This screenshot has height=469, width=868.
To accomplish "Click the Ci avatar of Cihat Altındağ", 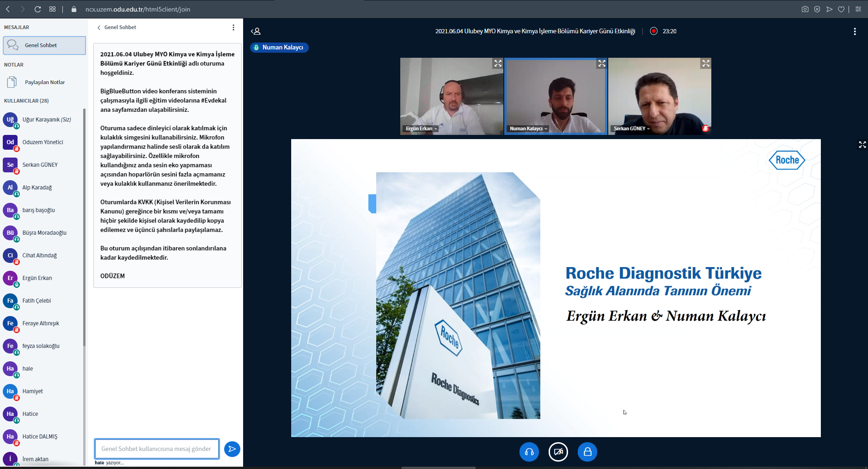I will tap(10, 256).
